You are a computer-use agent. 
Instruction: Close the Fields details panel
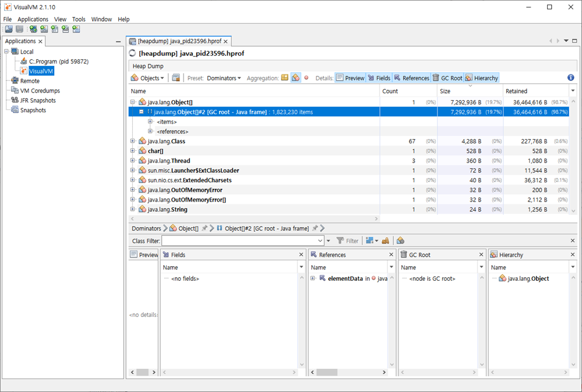pyautogui.click(x=301, y=255)
